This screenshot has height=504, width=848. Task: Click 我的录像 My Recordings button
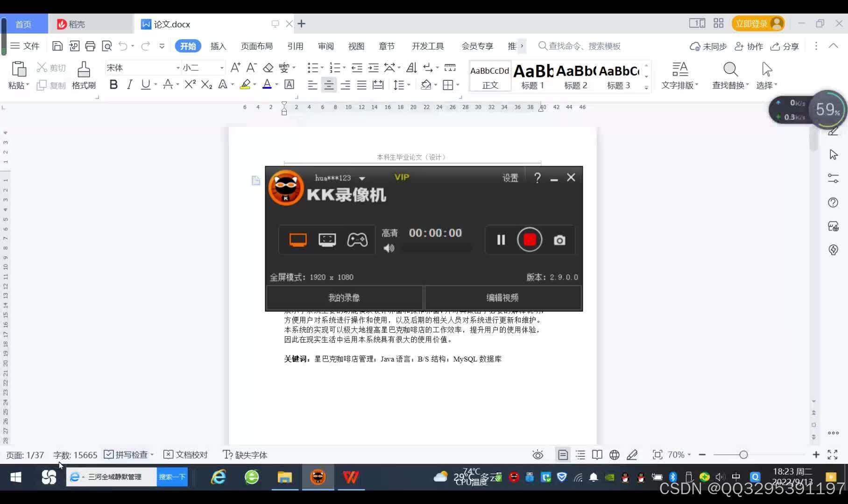pyautogui.click(x=344, y=298)
